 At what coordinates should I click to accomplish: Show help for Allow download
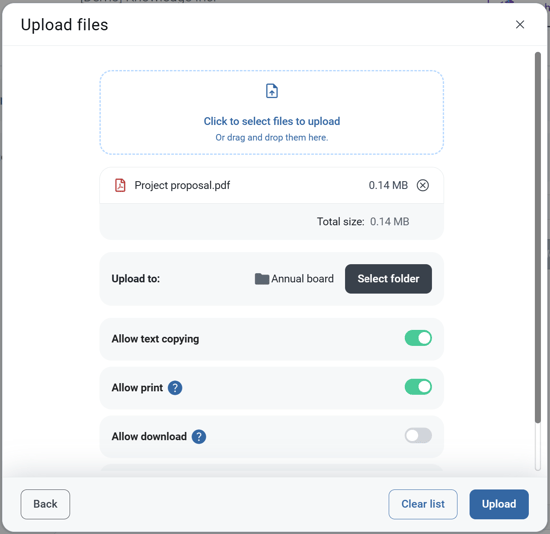(199, 436)
